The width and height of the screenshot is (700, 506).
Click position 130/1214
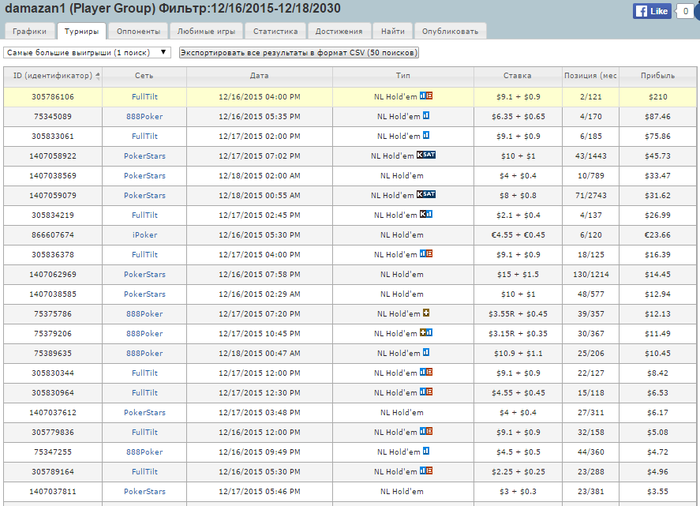pos(591,274)
